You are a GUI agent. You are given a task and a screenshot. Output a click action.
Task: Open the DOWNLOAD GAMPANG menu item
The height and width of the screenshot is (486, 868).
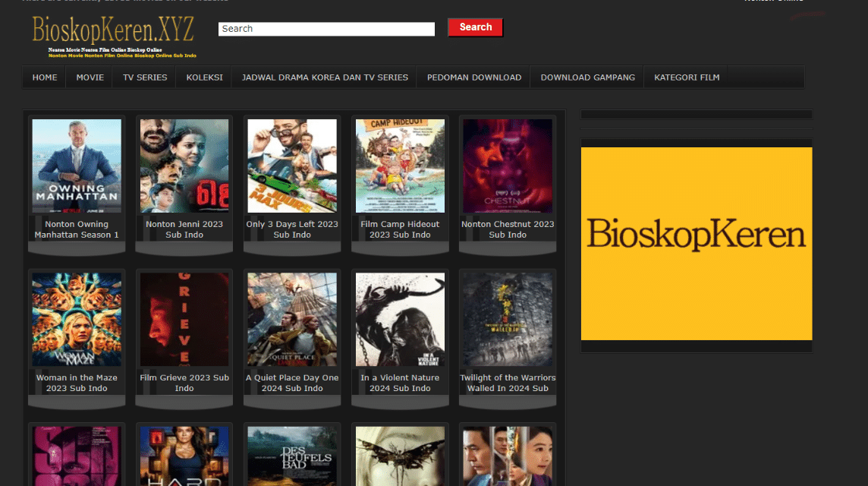tap(587, 77)
